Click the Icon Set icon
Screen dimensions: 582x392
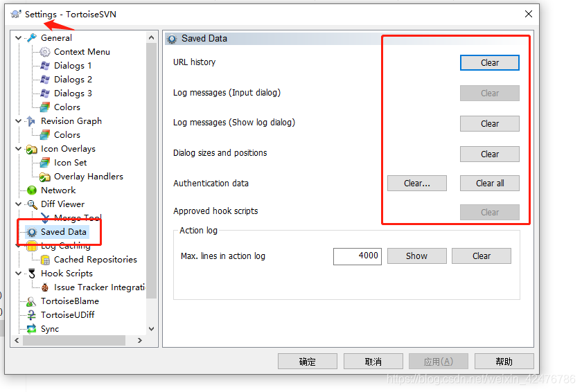click(45, 163)
